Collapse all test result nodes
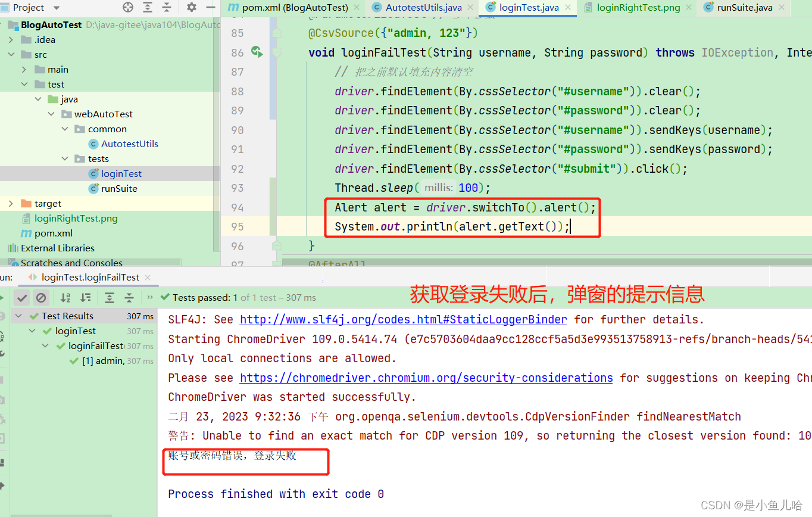812x517 pixels. (x=129, y=297)
